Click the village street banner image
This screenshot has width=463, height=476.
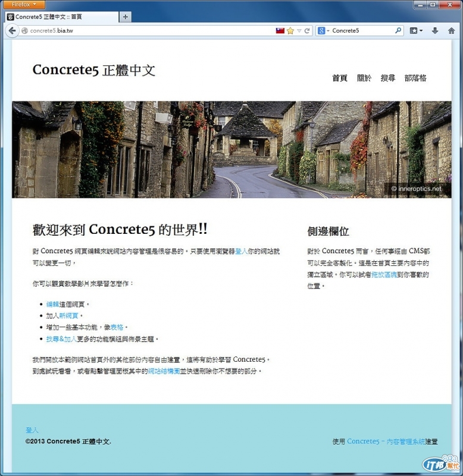[232, 149]
